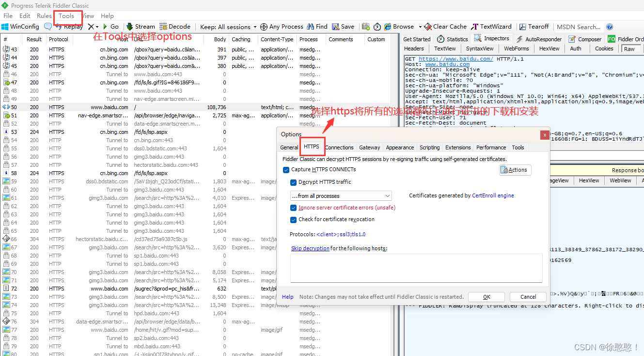Click the Remove sessions X icon
644x356 pixels.
click(x=91, y=27)
